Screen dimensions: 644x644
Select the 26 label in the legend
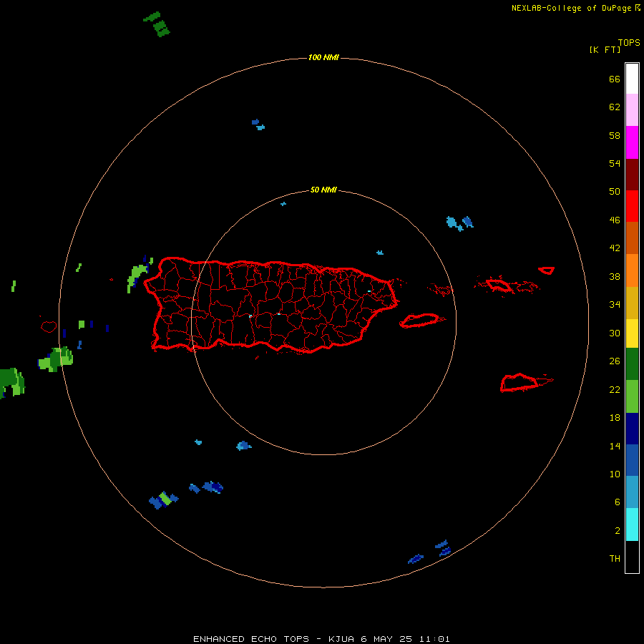(615, 361)
